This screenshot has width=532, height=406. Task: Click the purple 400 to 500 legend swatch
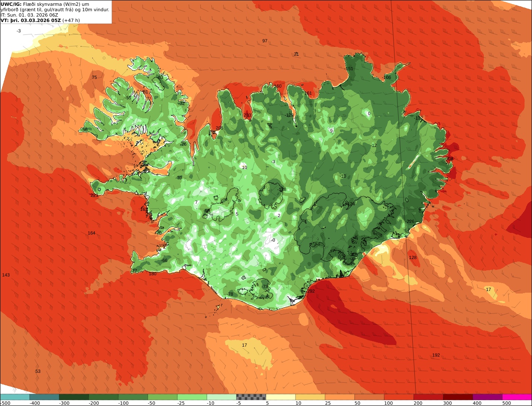pos(487,397)
